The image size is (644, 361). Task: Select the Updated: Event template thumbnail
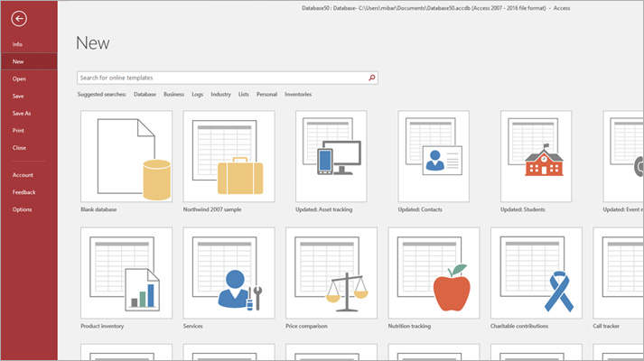click(x=623, y=156)
